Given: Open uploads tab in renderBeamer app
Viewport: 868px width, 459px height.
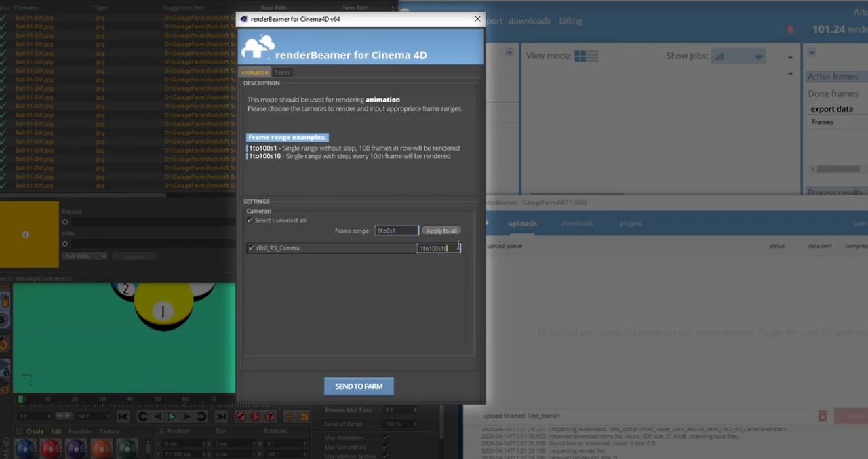Looking at the screenshot, I should click(522, 223).
